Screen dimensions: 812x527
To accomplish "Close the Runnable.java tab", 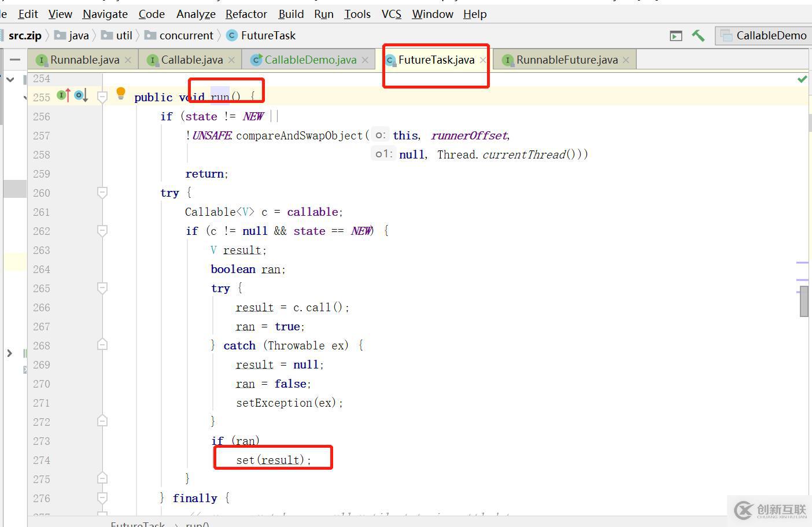I will 128,60.
